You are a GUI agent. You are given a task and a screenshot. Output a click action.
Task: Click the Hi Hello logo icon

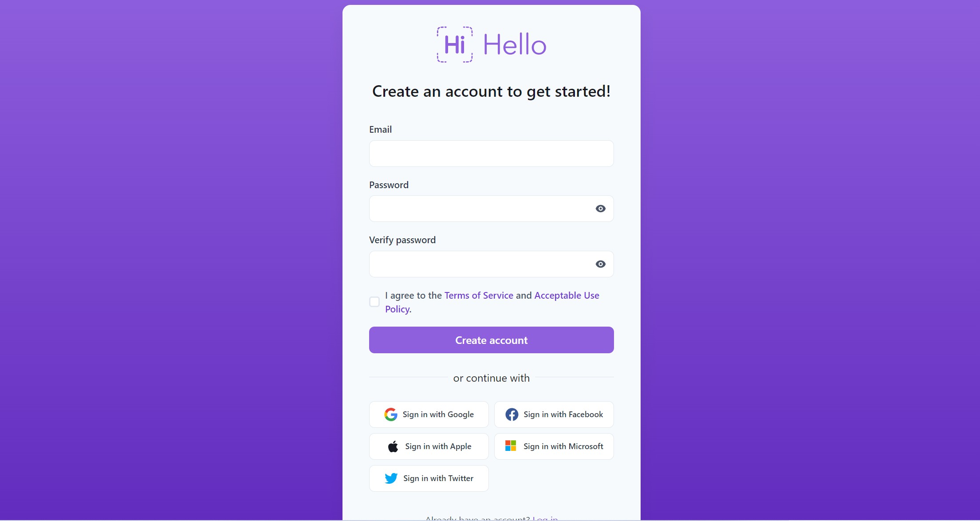point(455,44)
